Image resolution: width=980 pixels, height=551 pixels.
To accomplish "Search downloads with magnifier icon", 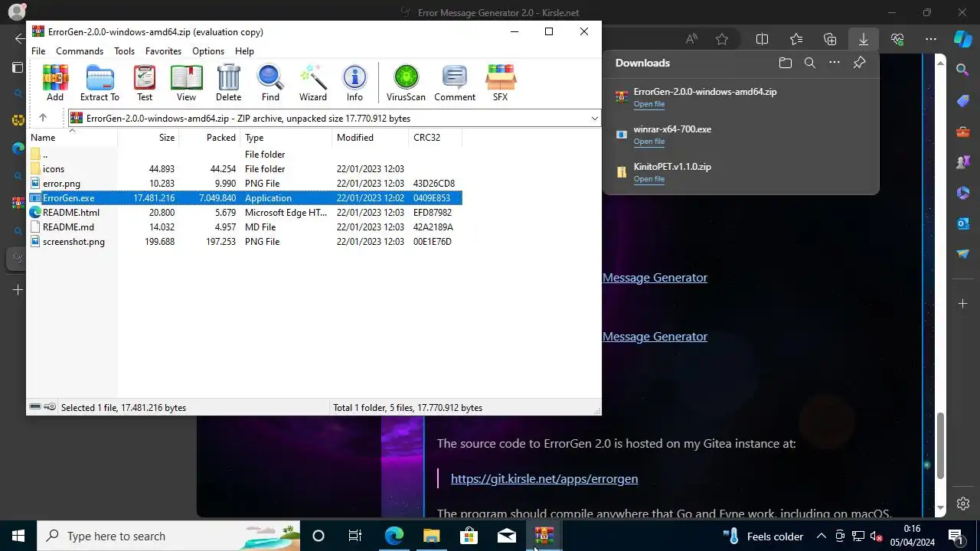I will (809, 63).
